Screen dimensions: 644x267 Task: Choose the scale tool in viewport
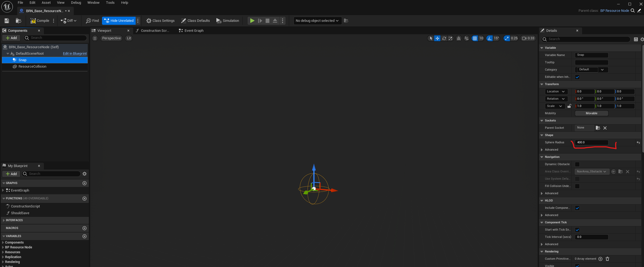[451, 38]
